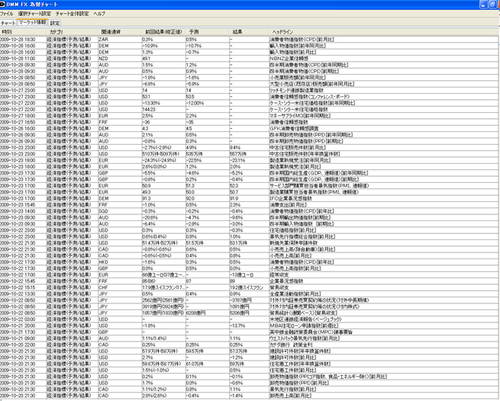The image size is (500, 401).
Task: Select the MBA住宅ローン申請指数 headline
Action: pyautogui.click(x=304, y=326)
